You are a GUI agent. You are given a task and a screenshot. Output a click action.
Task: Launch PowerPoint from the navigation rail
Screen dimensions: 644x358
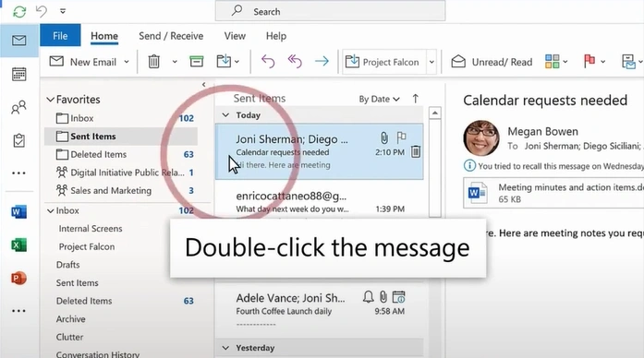click(x=18, y=279)
